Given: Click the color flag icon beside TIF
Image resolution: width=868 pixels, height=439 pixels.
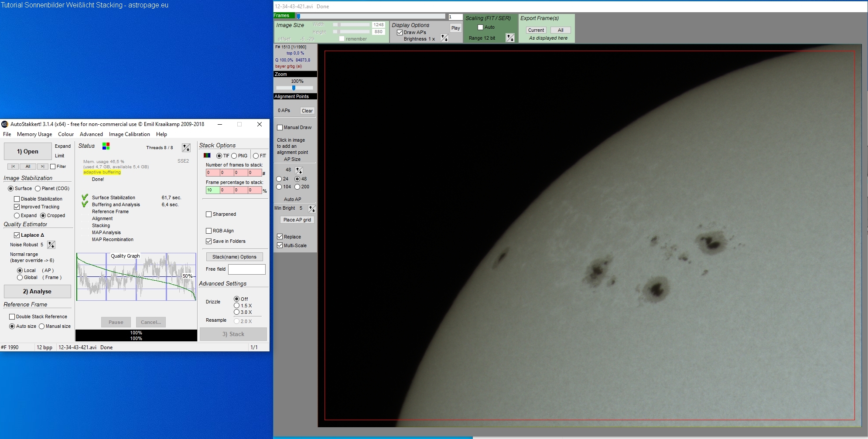Looking at the screenshot, I should (x=207, y=156).
